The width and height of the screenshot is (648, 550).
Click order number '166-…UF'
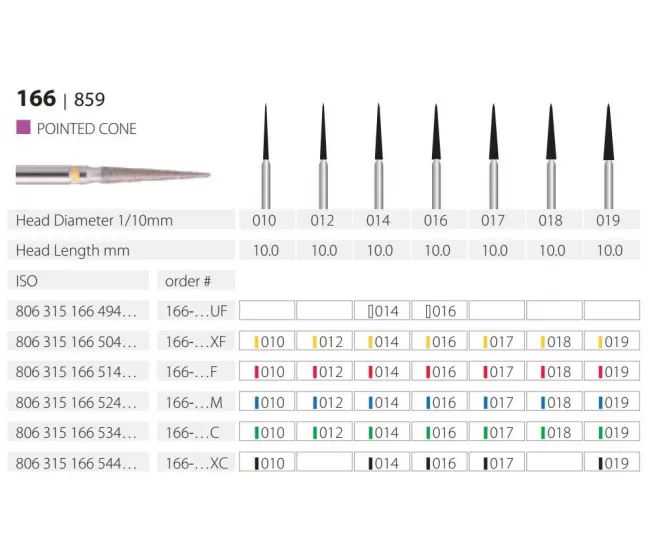(197, 311)
